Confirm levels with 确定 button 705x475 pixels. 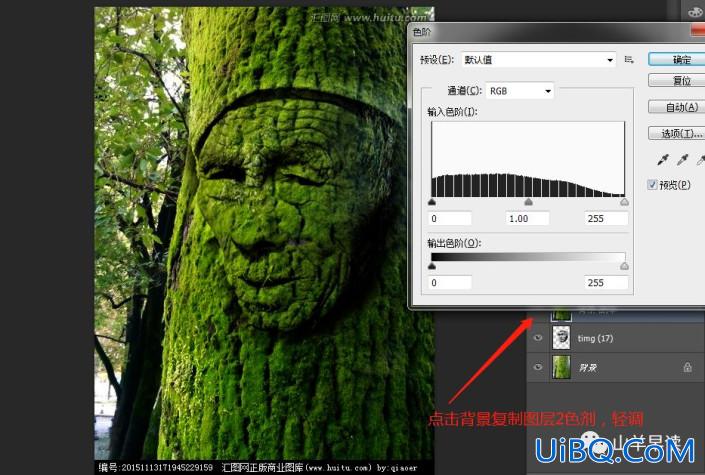pyautogui.click(x=677, y=59)
